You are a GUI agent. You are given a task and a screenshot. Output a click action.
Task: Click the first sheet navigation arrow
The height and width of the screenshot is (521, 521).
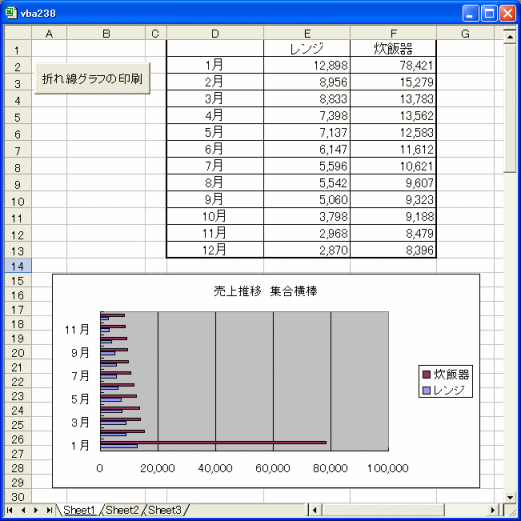point(10,510)
